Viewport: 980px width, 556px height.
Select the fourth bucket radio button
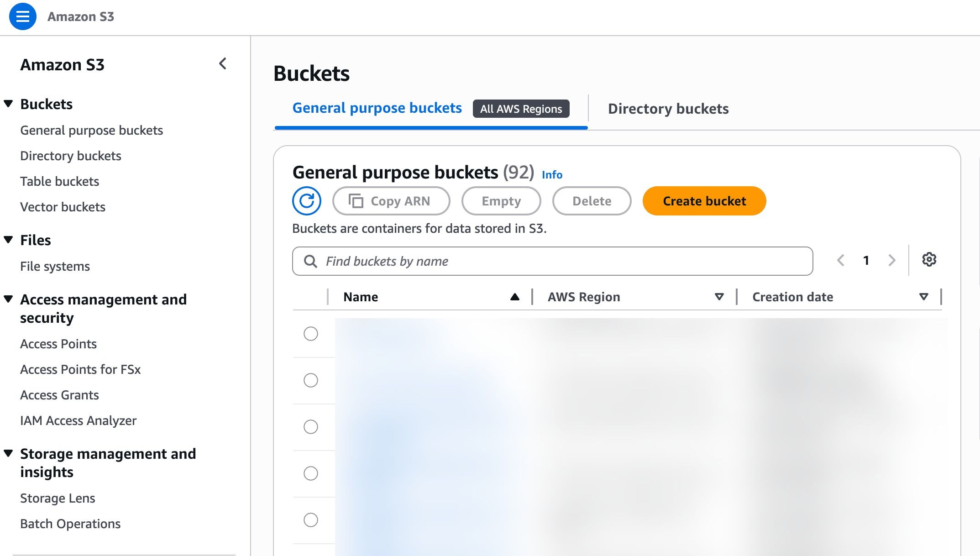coord(311,473)
